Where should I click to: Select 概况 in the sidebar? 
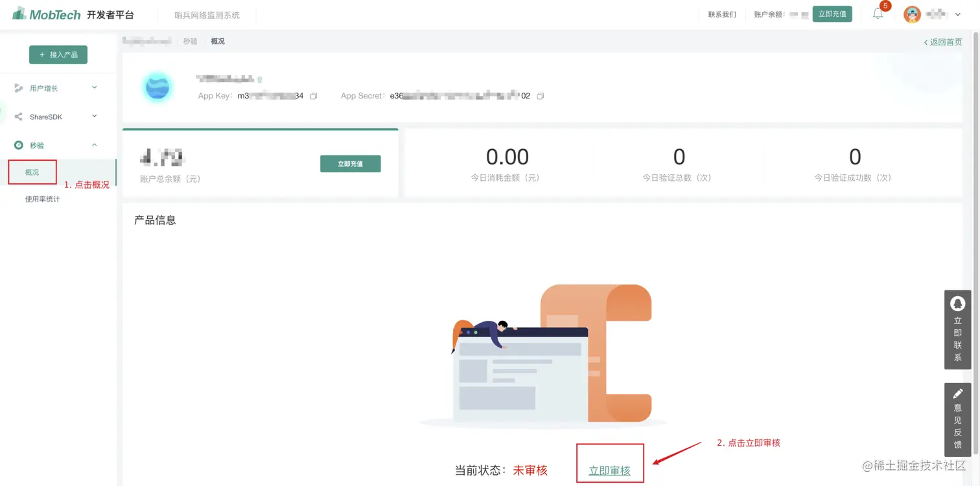point(32,172)
